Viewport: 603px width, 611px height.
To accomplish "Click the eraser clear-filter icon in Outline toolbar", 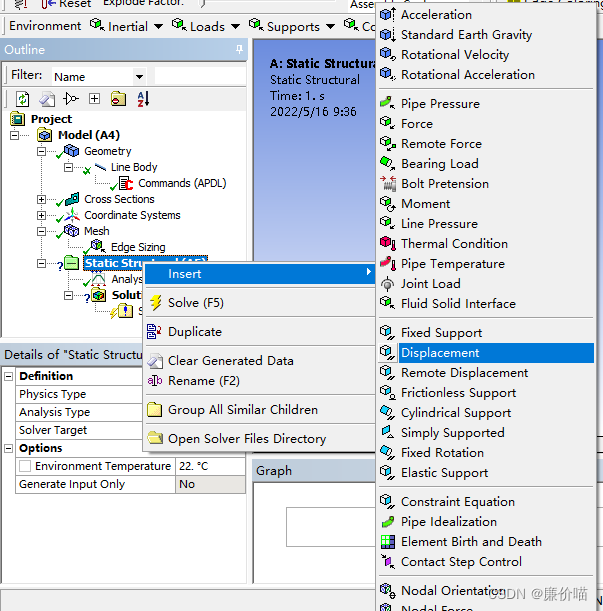I will pyautogui.click(x=47, y=99).
